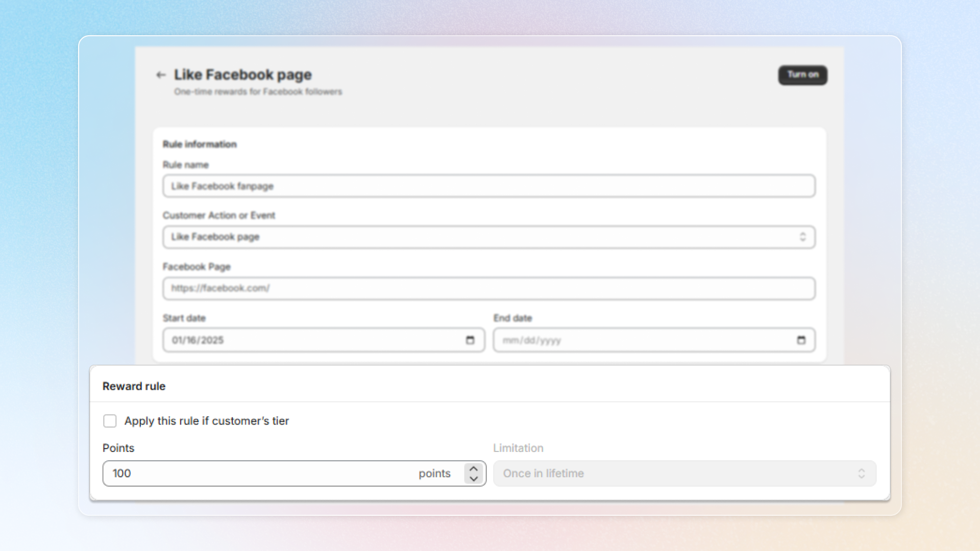Open the End date calendar picker icon
Viewport: 980px width, 551px height.
pyautogui.click(x=801, y=340)
